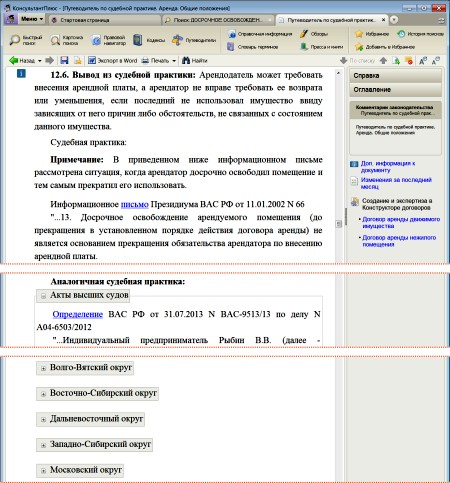This screenshot has width=450, height=483.
Task: Expand Волго-Вятский округ
Action: point(43,368)
